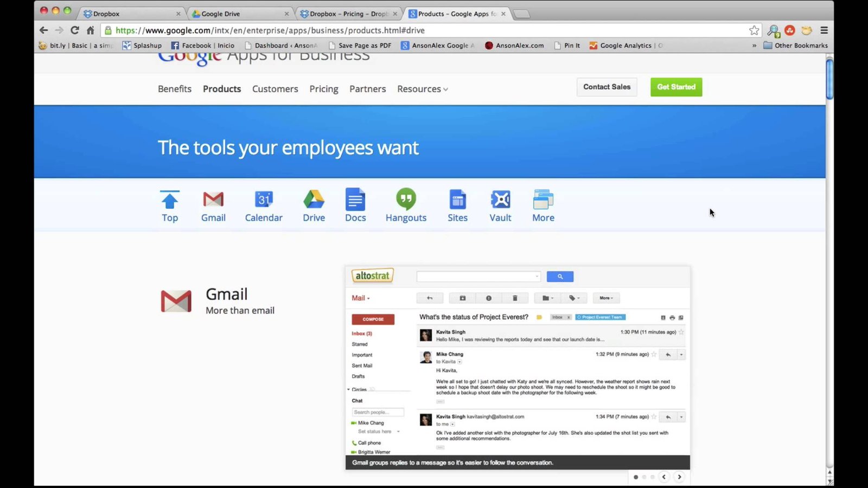Open the Customers navigation item
The height and width of the screenshot is (488, 868).
point(275,89)
